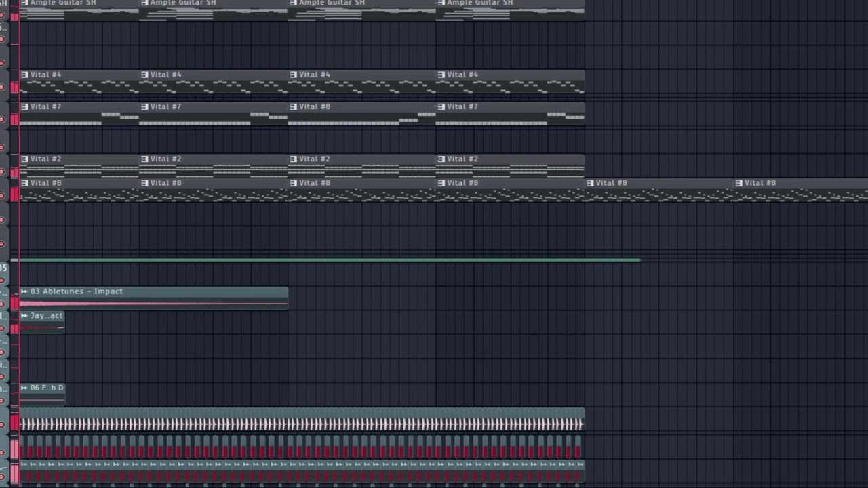Open the third Ample Guitar SH clip icon menu
Viewport: 868px width, 488px height.
293,3
